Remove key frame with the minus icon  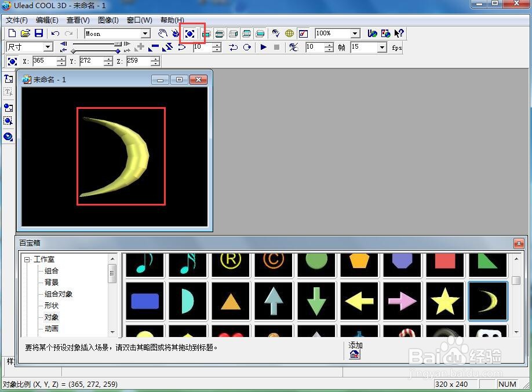[x=154, y=47]
